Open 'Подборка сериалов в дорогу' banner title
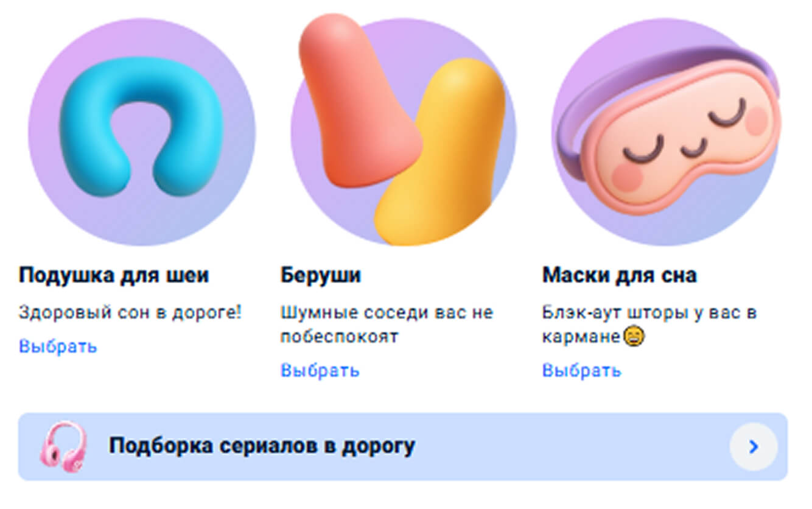 point(262,446)
